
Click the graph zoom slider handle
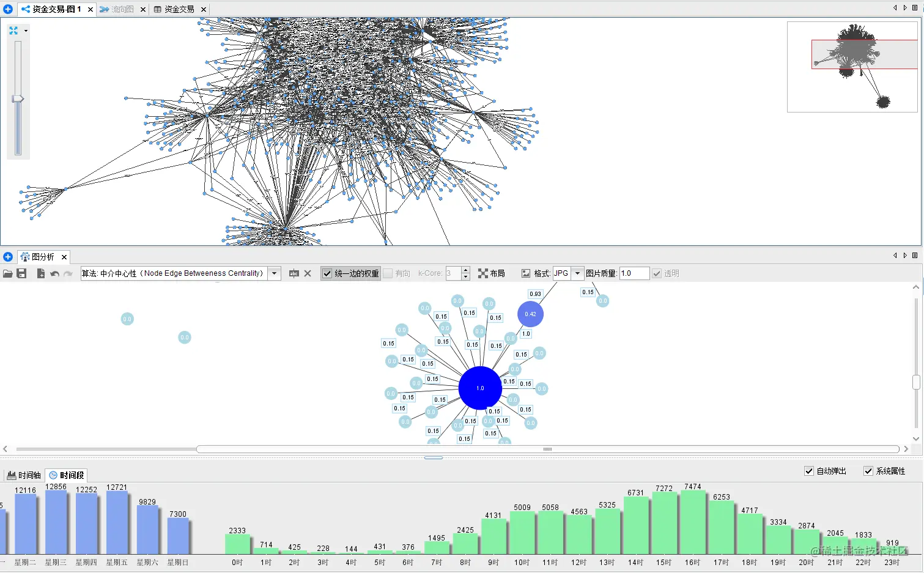(x=18, y=98)
